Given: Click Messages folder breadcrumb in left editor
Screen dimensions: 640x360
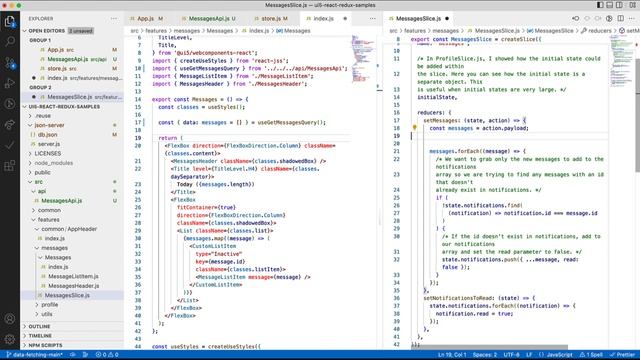Looking at the screenshot, I should (x=220, y=31).
